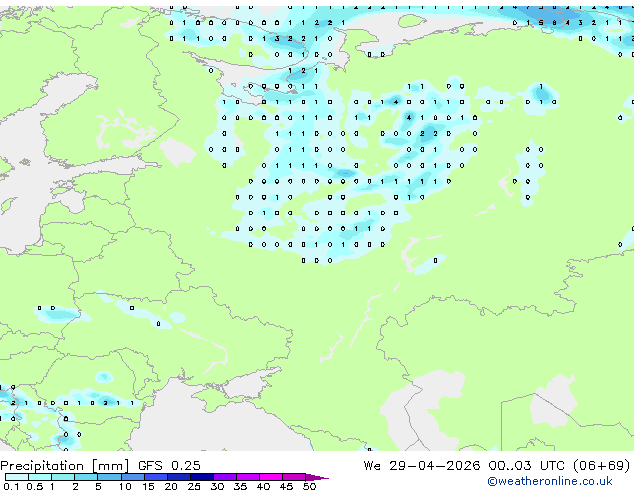Screen dimensions: 634x490
Task: Click the legend label '25'
Action: 194,486
